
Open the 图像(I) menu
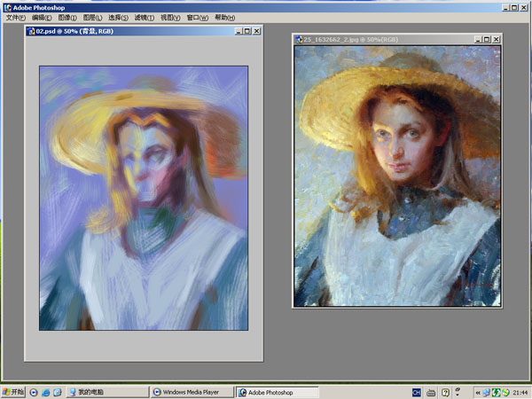pos(67,18)
